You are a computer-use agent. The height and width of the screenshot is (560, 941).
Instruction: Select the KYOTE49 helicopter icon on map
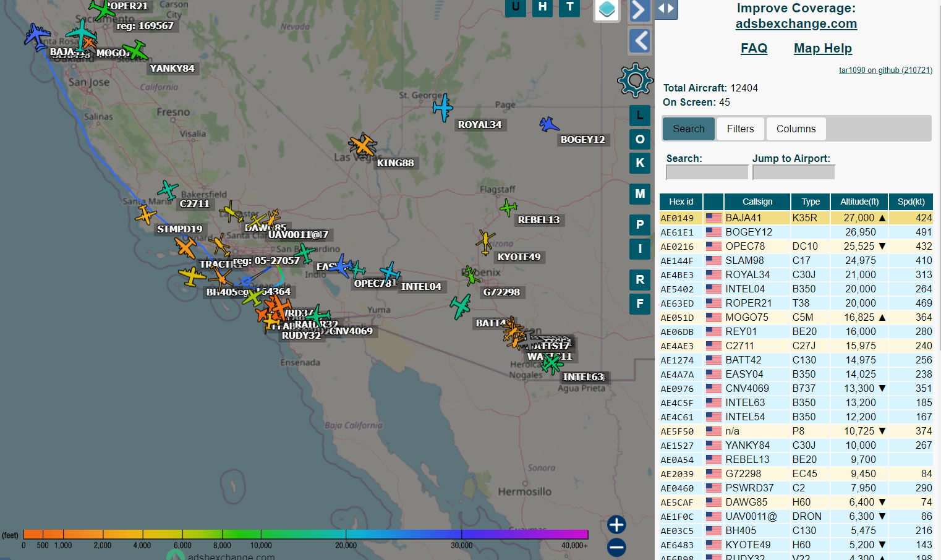tap(485, 242)
